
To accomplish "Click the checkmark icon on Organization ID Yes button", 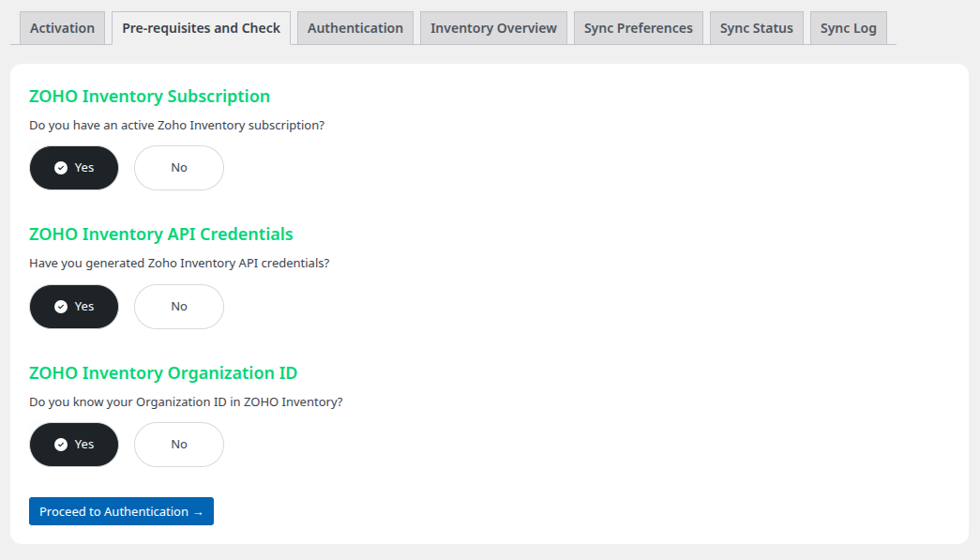I will point(59,444).
